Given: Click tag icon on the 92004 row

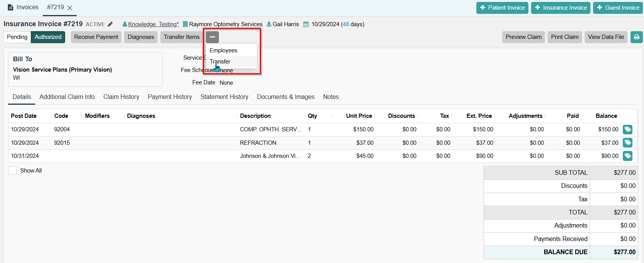Looking at the screenshot, I should pos(627,129).
